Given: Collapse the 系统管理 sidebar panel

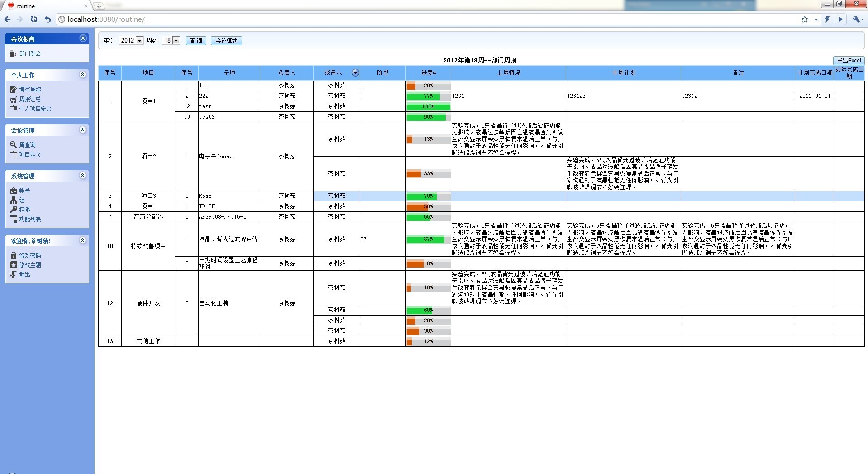Looking at the screenshot, I should click(x=83, y=176).
